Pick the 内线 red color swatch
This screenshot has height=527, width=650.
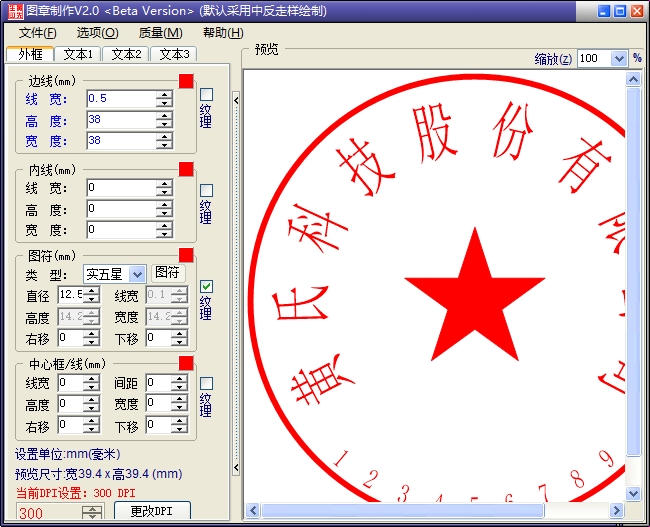(x=186, y=169)
